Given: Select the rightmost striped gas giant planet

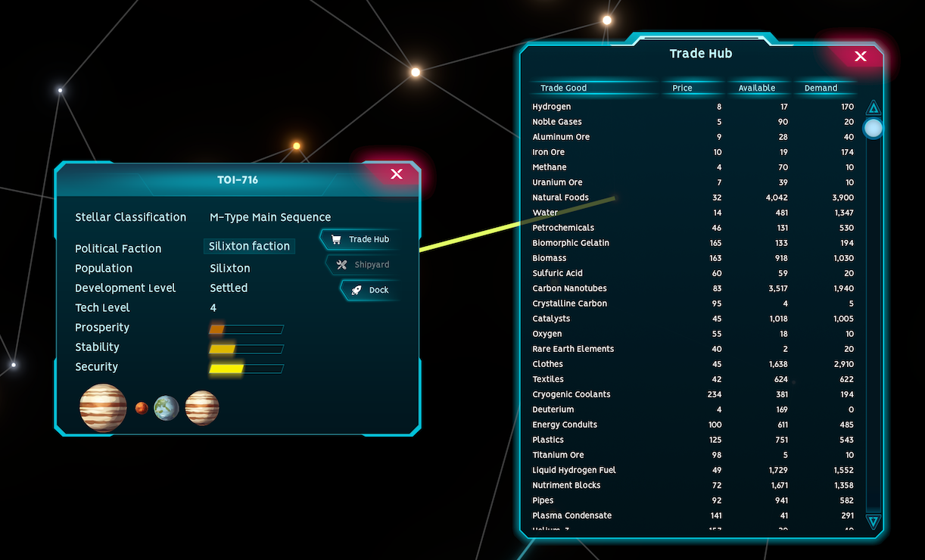Looking at the screenshot, I should 202,408.
